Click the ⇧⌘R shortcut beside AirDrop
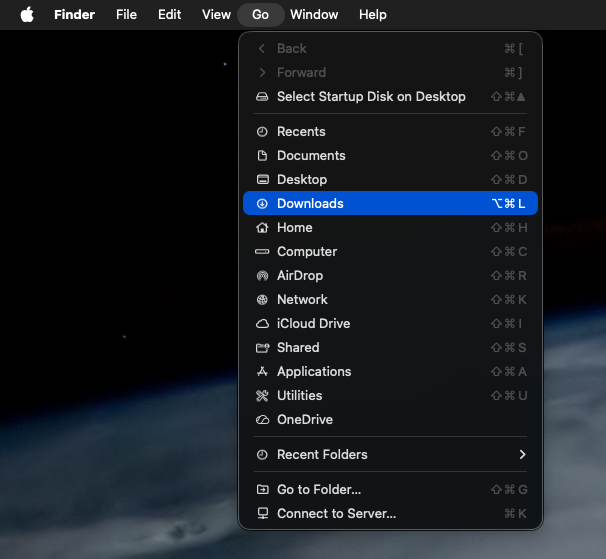 (x=509, y=276)
